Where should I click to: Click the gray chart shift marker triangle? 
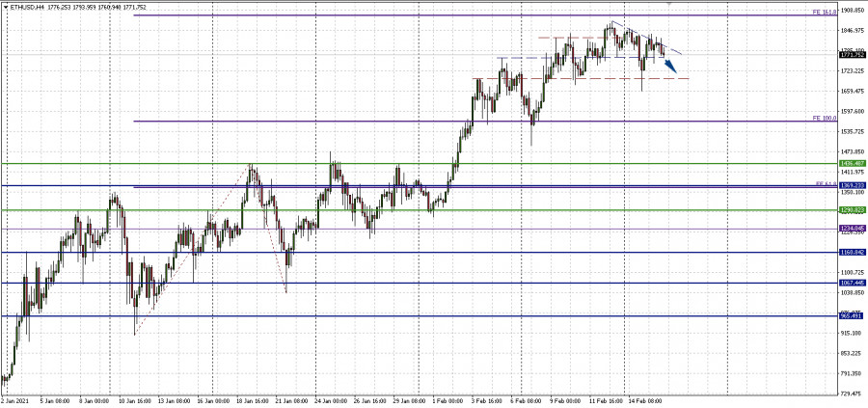pos(668,4)
